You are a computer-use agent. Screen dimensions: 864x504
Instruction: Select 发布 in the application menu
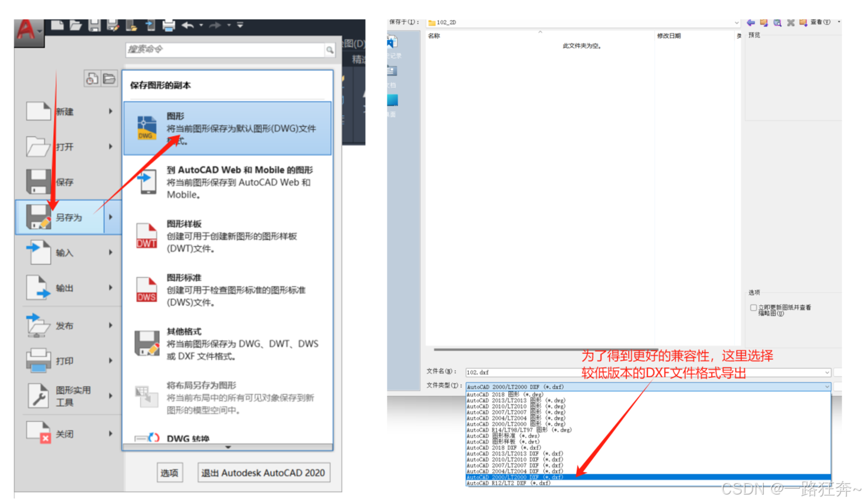68,325
